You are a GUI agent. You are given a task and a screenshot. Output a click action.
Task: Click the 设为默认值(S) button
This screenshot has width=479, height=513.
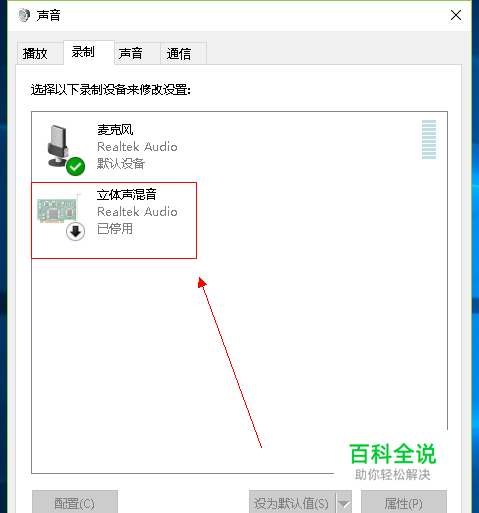292,503
